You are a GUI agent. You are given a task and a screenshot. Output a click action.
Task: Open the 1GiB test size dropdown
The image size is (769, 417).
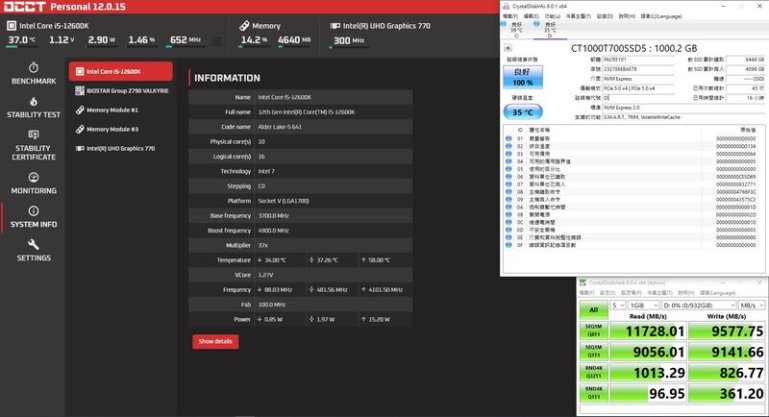click(643, 305)
